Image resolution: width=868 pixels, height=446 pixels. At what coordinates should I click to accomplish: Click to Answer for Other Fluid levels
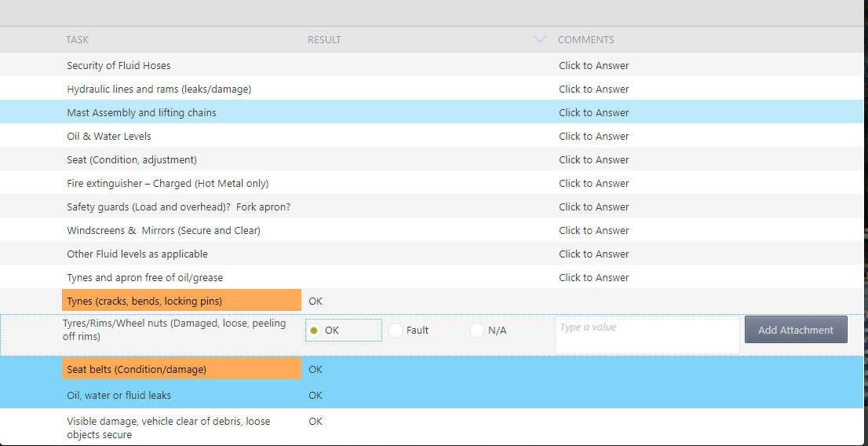(x=594, y=254)
